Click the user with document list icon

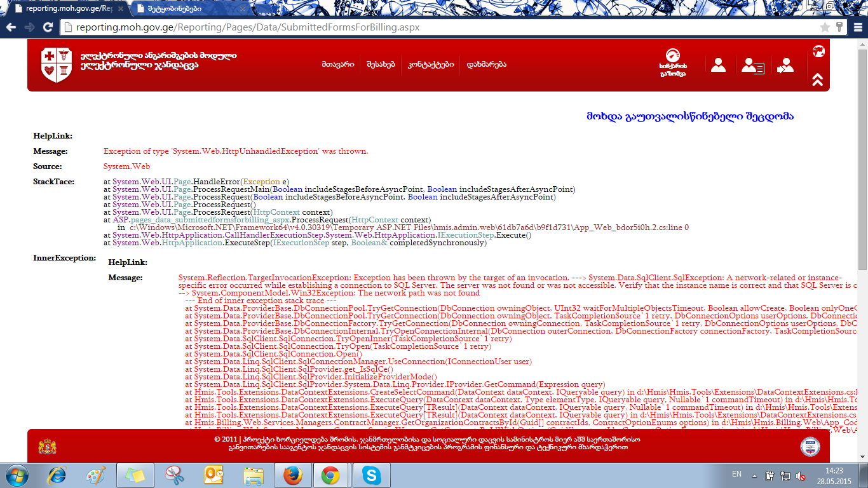click(x=753, y=66)
